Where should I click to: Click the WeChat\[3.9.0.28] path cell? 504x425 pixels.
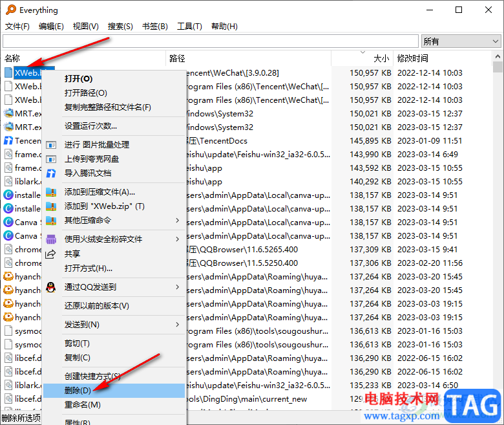click(233, 72)
